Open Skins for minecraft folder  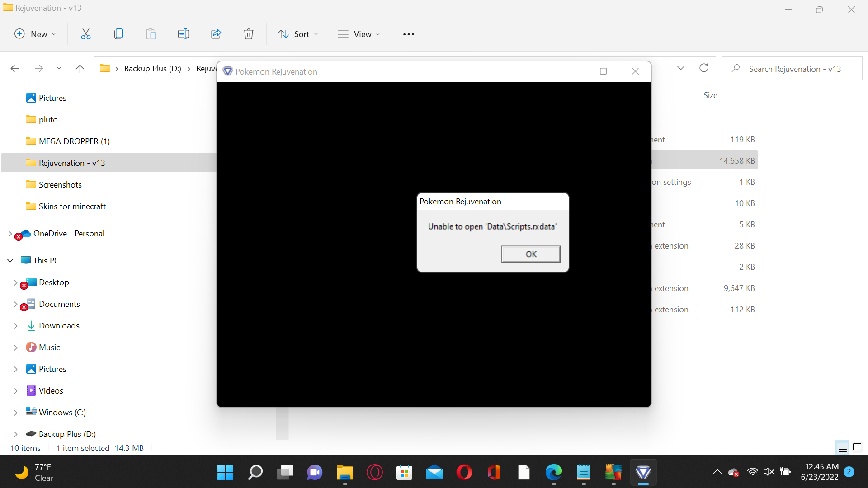[x=72, y=206]
